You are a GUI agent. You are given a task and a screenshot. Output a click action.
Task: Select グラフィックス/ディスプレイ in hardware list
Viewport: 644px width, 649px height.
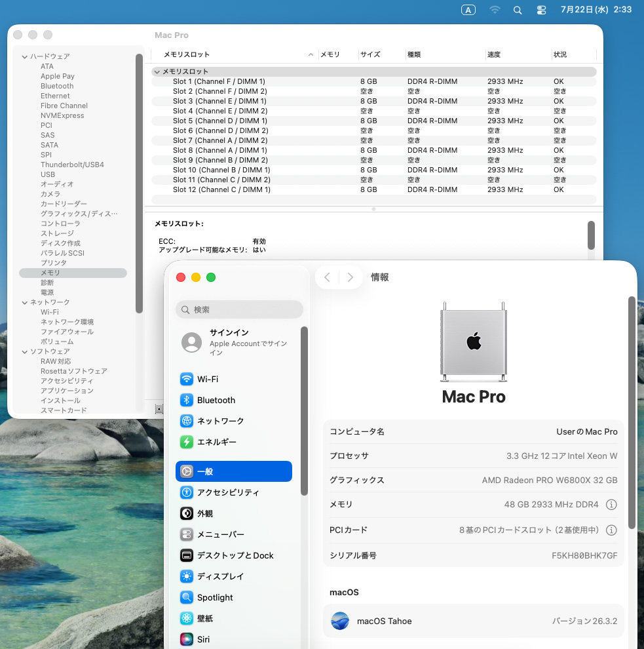(x=79, y=214)
